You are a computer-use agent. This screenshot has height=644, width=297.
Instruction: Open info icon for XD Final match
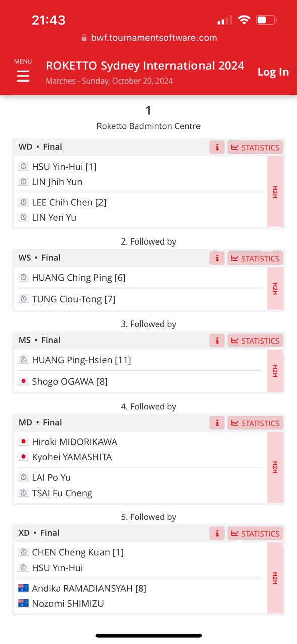(217, 534)
